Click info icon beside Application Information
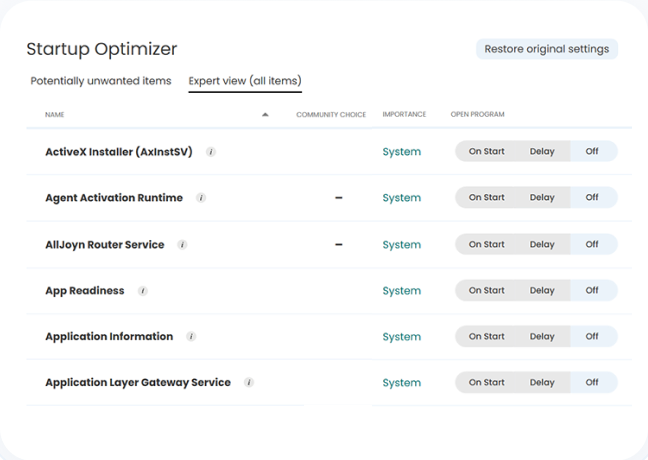The image size is (648, 460). (x=191, y=337)
